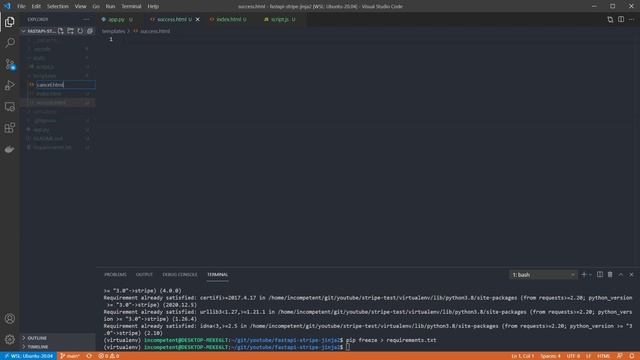Switch to the Problems panel tab
The image size is (640, 360).
pyautogui.click(x=116, y=275)
